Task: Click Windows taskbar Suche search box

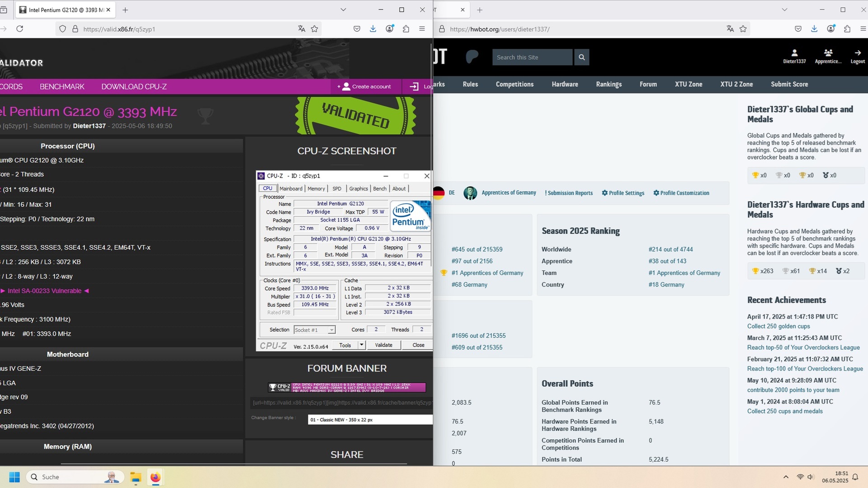Action: click(x=75, y=477)
